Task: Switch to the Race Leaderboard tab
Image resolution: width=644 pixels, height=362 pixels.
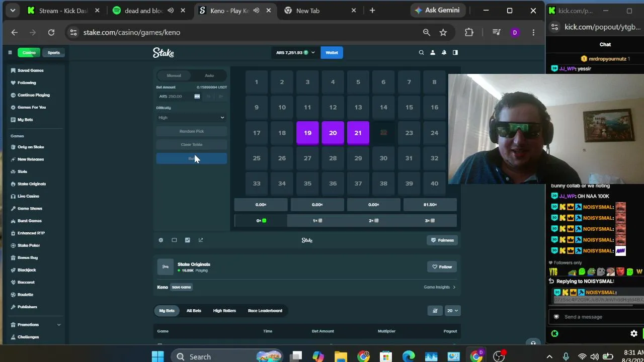Action: coord(265,311)
